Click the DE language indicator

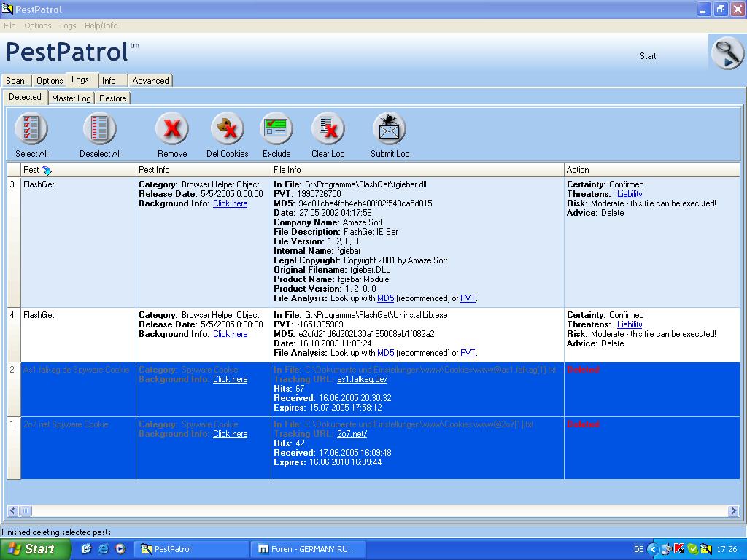click(638, 549)
